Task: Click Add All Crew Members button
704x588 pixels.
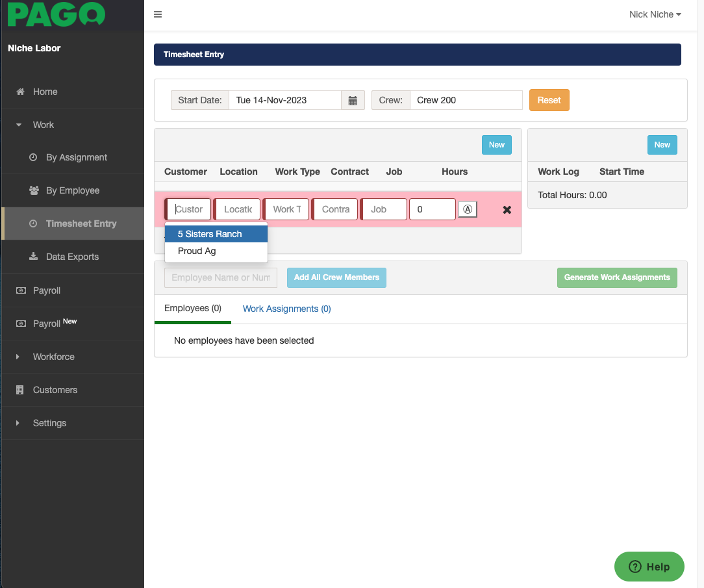Action: (336, 277)
